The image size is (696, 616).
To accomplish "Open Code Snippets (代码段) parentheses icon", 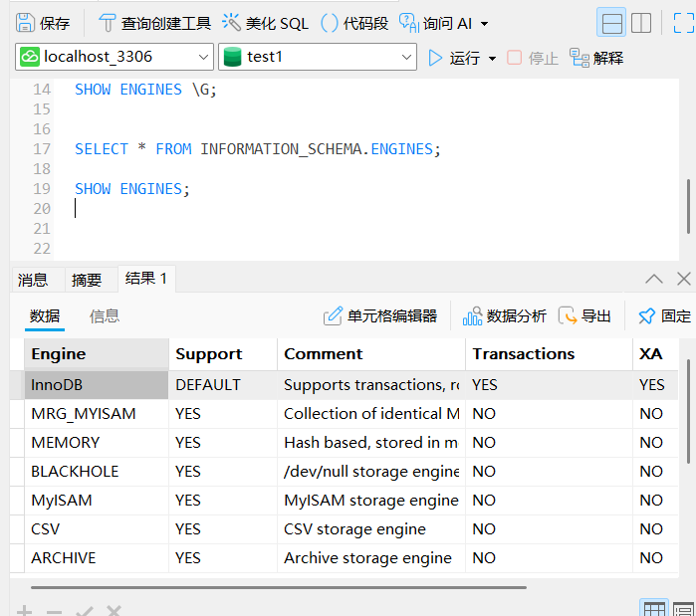I will tap(329, 23).
